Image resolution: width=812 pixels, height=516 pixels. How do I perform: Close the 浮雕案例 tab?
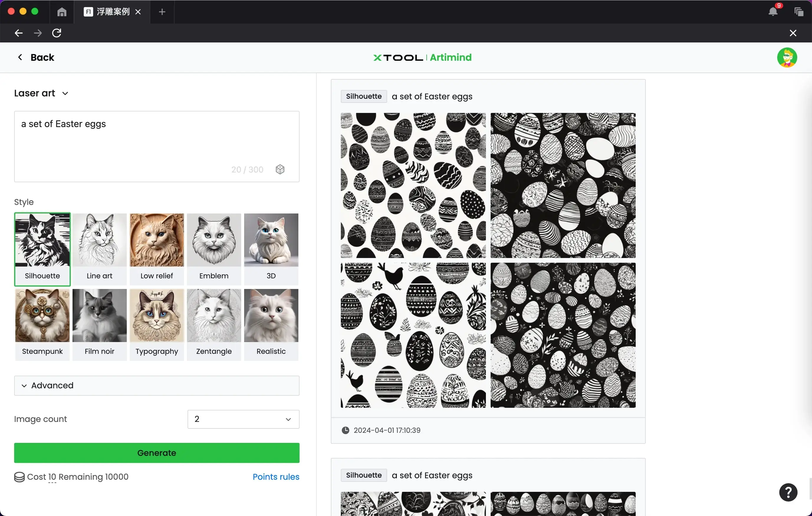138,12
